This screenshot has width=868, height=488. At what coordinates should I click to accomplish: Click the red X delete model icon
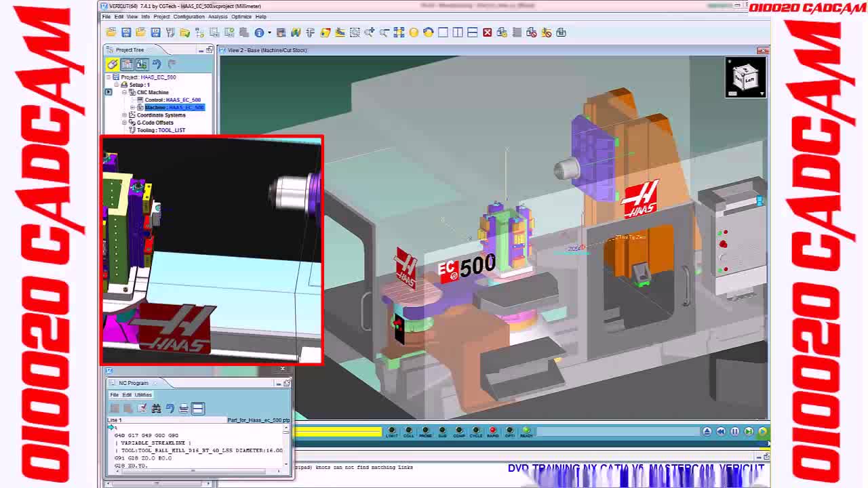click(487, 33)
